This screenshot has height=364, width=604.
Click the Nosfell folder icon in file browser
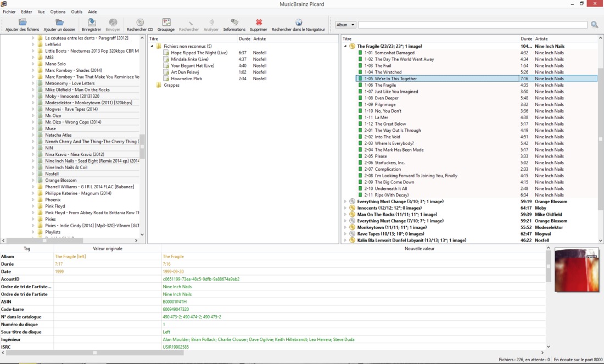[x=40, y=173]
